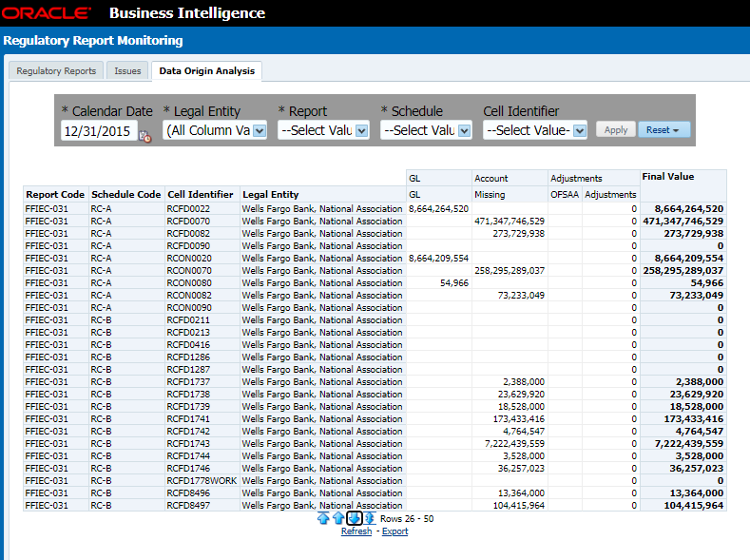The image size is (750, 560).
Task: Select cell identifier RCON0090
Action: coord(189,307)
